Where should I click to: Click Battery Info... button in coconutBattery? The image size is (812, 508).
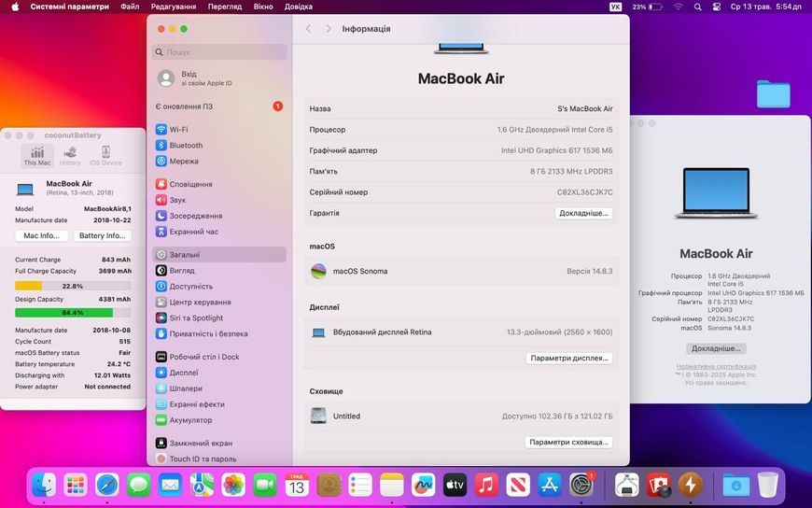coord(102,235)
